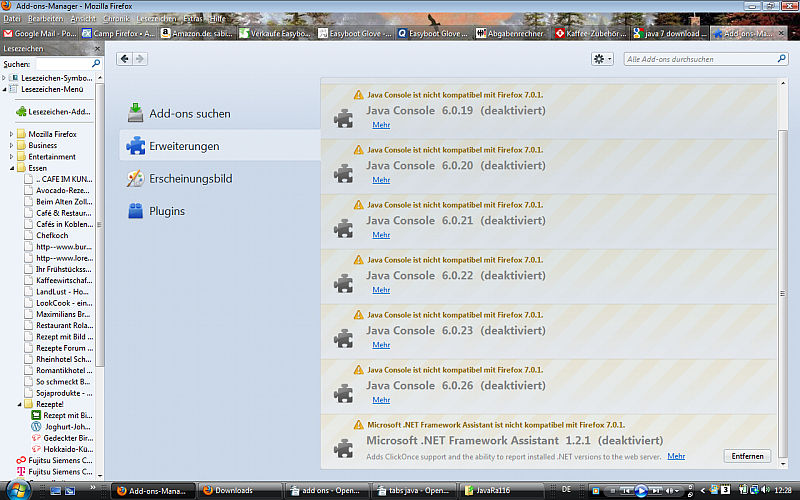
Task: Open the Lesezeichen-Add... bookmark entry
Action: (x=53, y=112)
